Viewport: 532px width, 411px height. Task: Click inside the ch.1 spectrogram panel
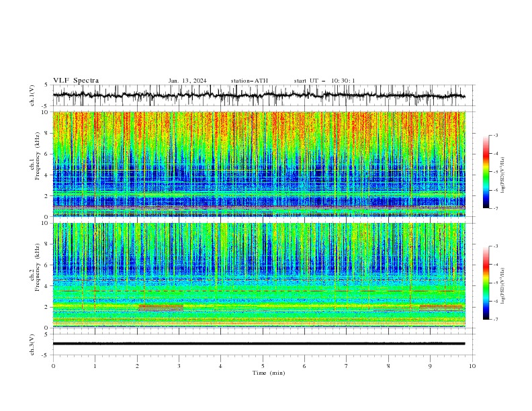[x=259, y=164]
